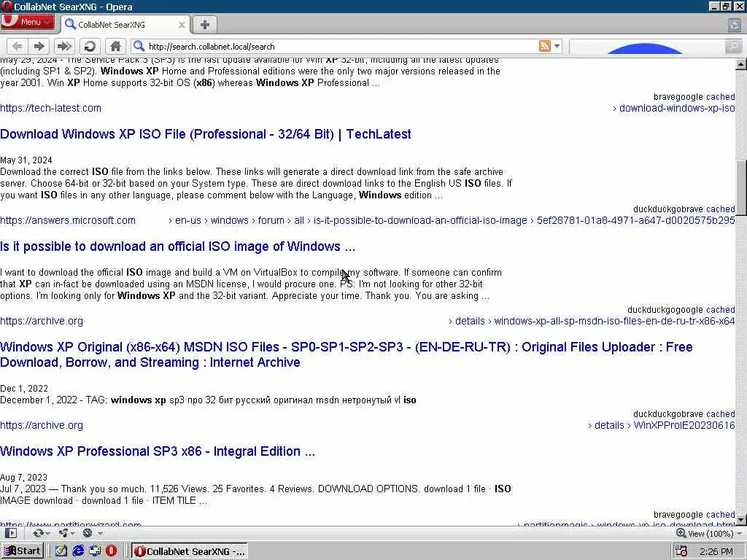Go to the home page
This screenshot has width=747, height=560.
click(115, 46)
